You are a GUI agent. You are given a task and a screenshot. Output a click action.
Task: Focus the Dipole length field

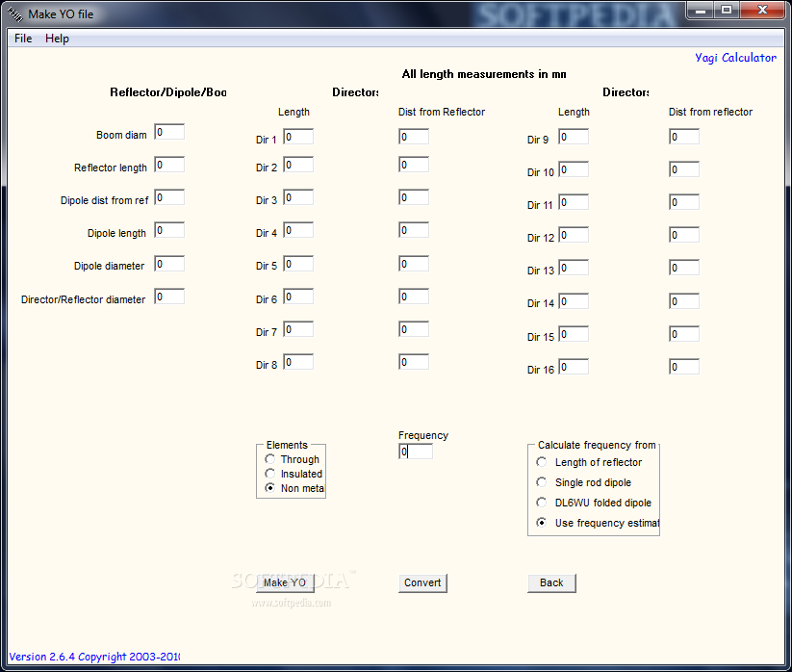[169, 230]
